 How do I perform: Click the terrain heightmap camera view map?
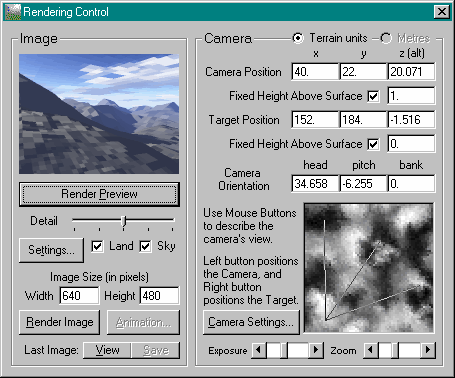pyautogui.click(x=369, y=268)
